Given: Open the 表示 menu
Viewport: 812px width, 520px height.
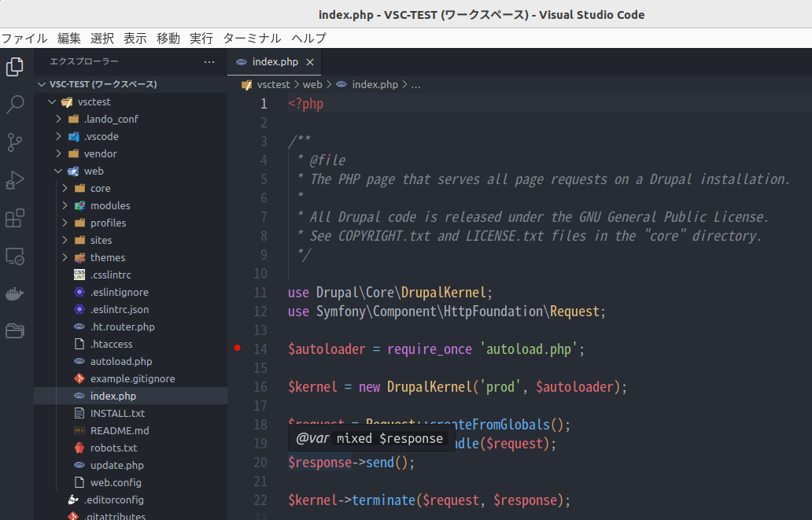Looking at the screenshot, I should [135, 39].
